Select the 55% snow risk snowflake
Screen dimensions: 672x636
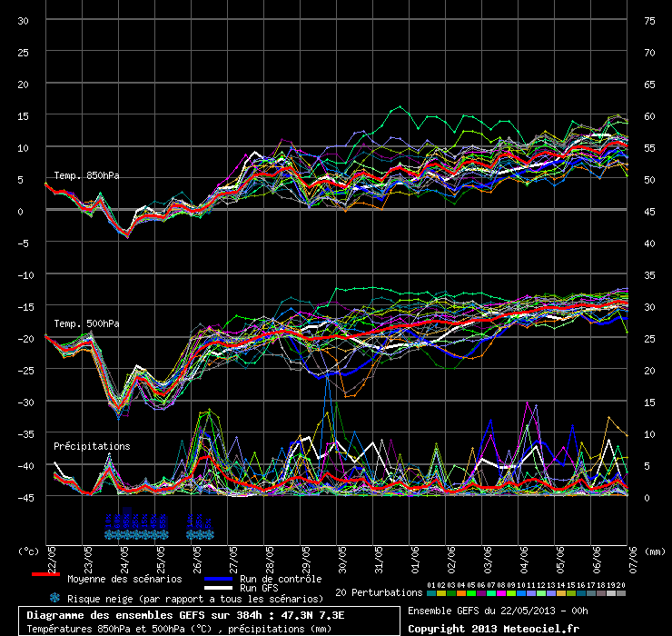pyautogui.click(x=163, y=534)
